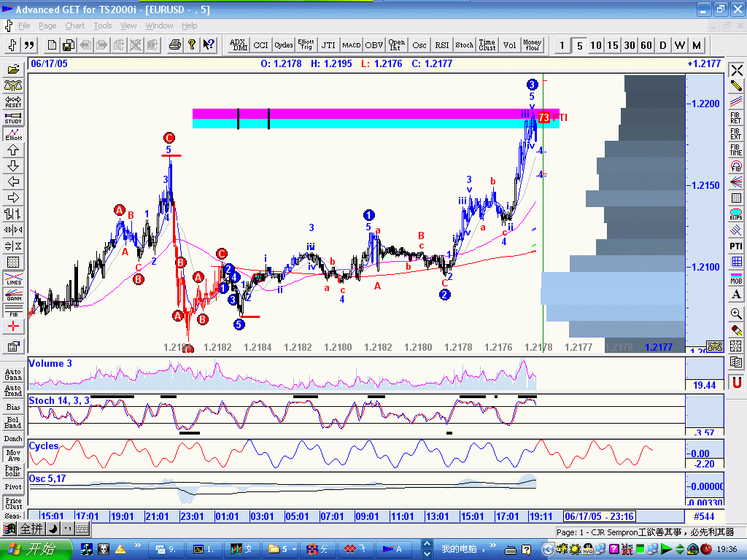Toggle the Elliott wave study button
This screenshot has height=560, width=747.
[x=13, y=134]
